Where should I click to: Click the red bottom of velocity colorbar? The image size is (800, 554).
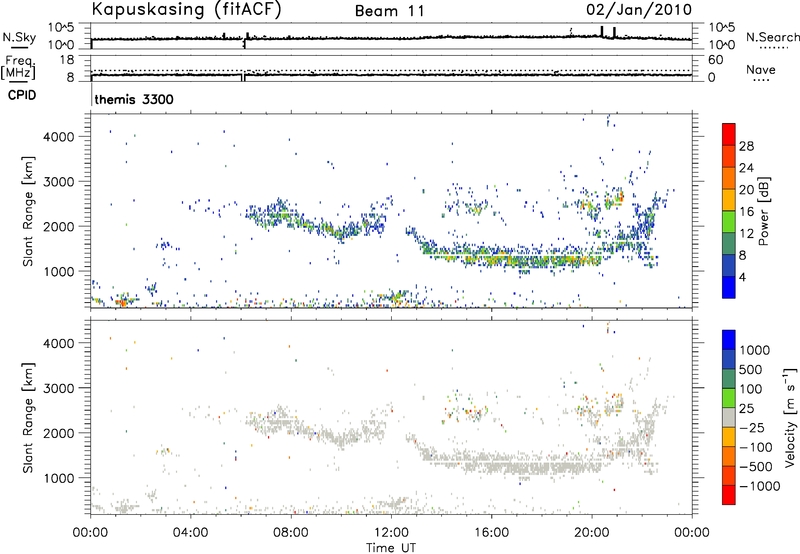click(729, 495)
